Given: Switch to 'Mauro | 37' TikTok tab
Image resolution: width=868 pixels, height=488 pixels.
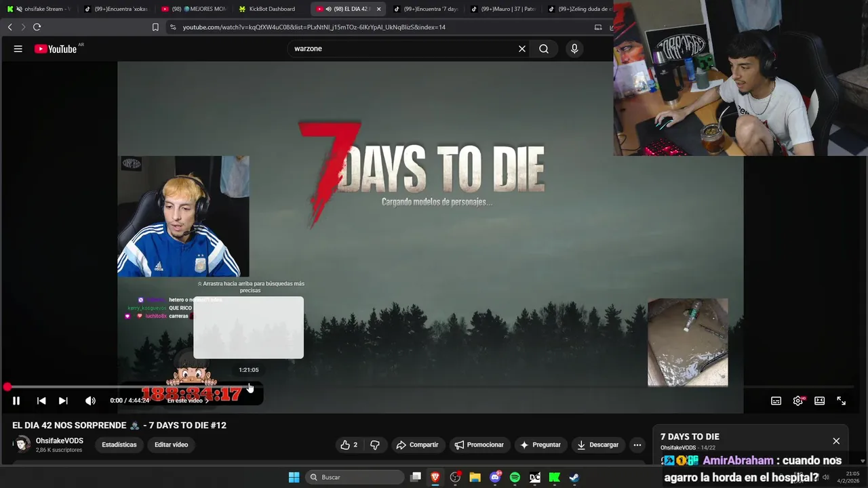Looking at the screenshot, I should click(503, 9).
